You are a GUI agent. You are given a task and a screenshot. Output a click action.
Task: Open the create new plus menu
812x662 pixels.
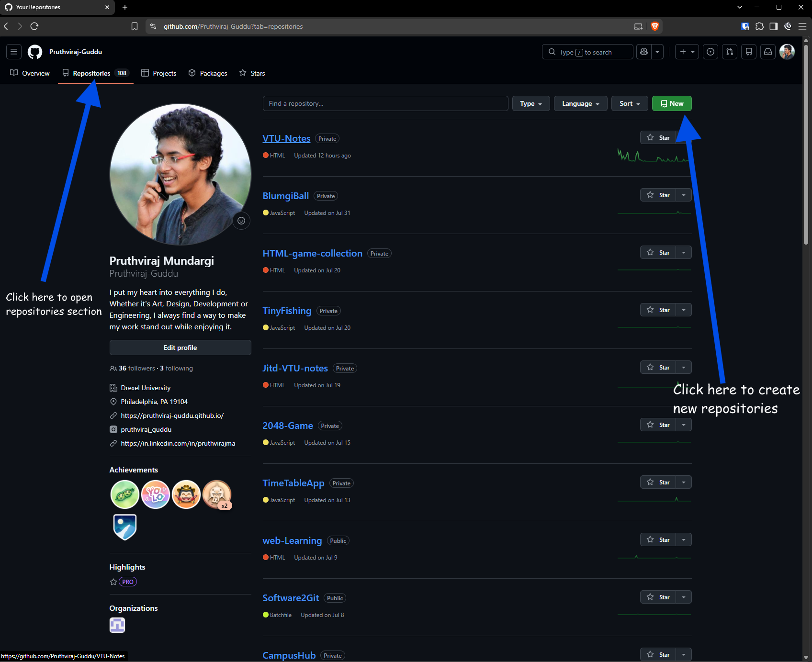click(x=687, y=52)
